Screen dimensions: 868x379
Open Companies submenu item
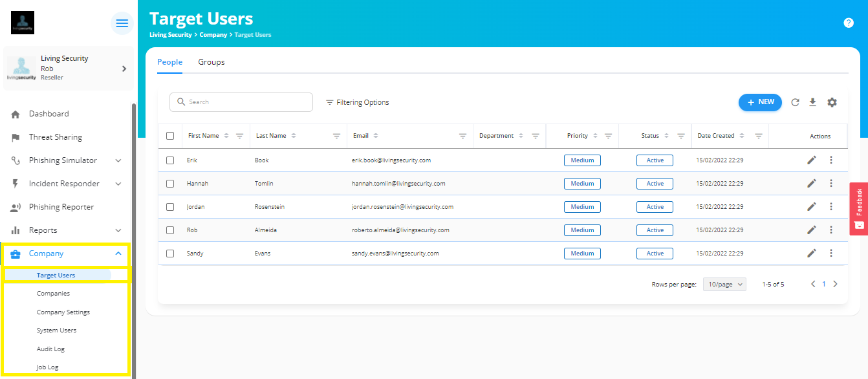click(x=53, y=294)
